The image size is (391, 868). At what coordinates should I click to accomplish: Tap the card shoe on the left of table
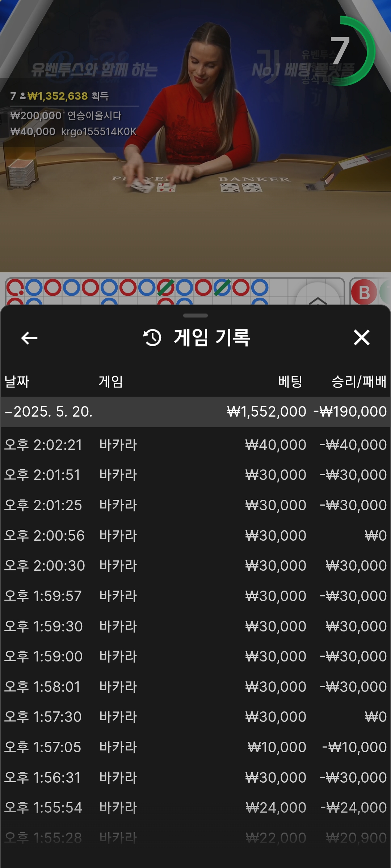coord(22,172)
